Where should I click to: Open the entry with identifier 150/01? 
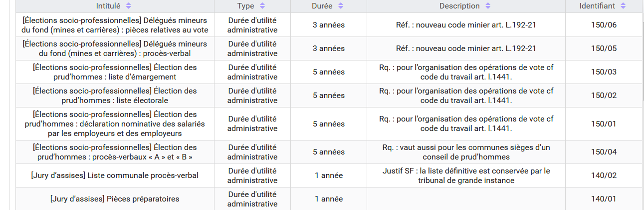(604, 123)
